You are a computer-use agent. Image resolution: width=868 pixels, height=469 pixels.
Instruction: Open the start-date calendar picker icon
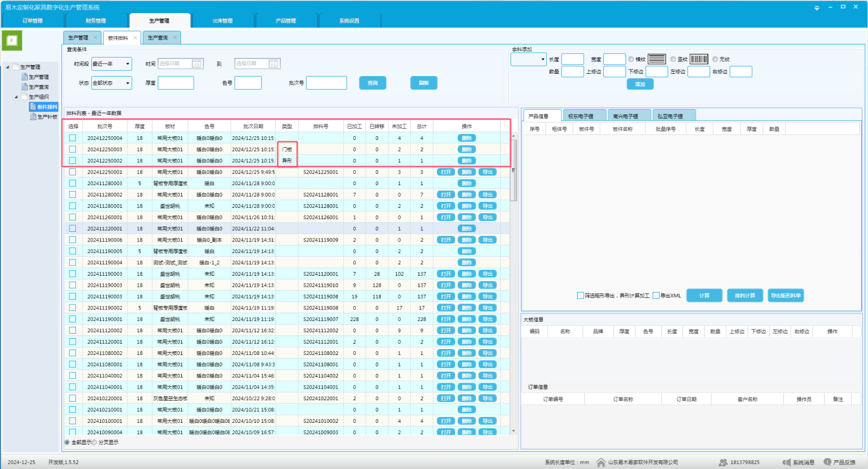point(196,64)
